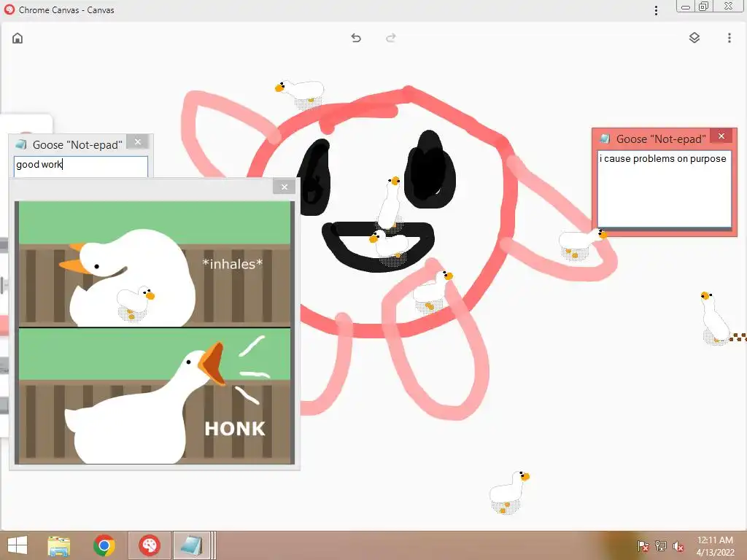Open Google Chrome from the taskbar
Screen dimensions: 747x560
pos(104,545)
